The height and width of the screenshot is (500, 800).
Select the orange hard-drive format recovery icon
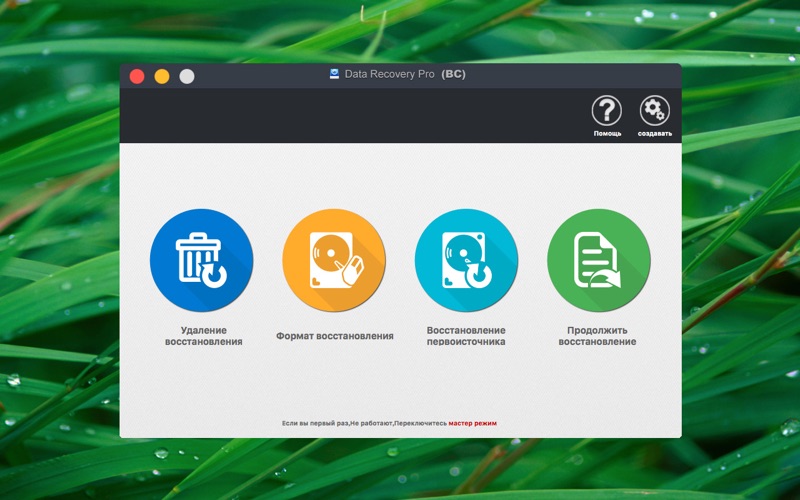(334, 260)
